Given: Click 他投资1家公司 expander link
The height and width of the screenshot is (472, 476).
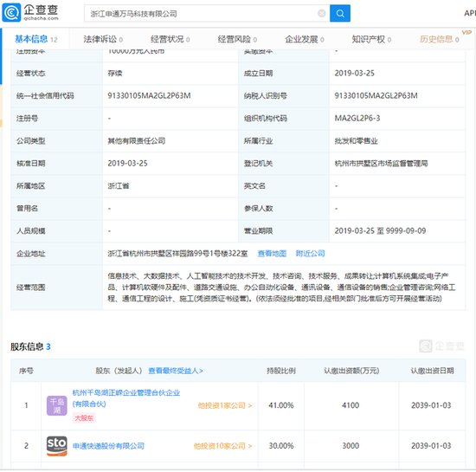Looking at the screenshot, I should click(225, 406).
